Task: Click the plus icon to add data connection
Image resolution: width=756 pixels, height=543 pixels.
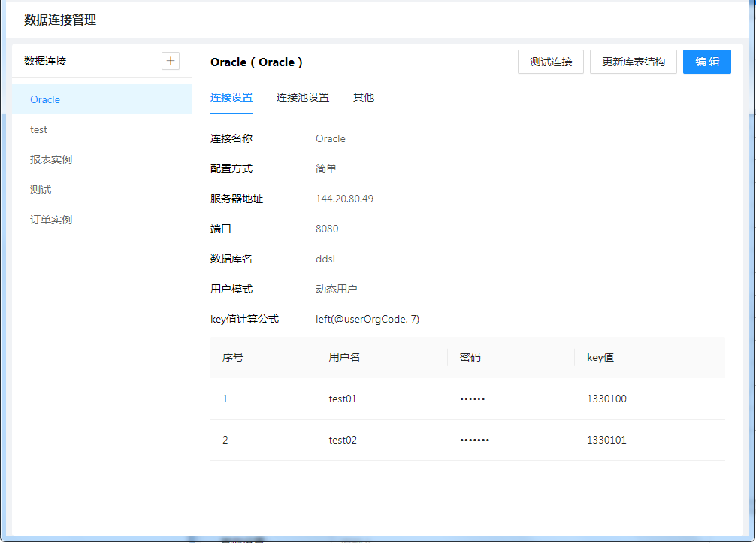Action: (x=171, y=61)
